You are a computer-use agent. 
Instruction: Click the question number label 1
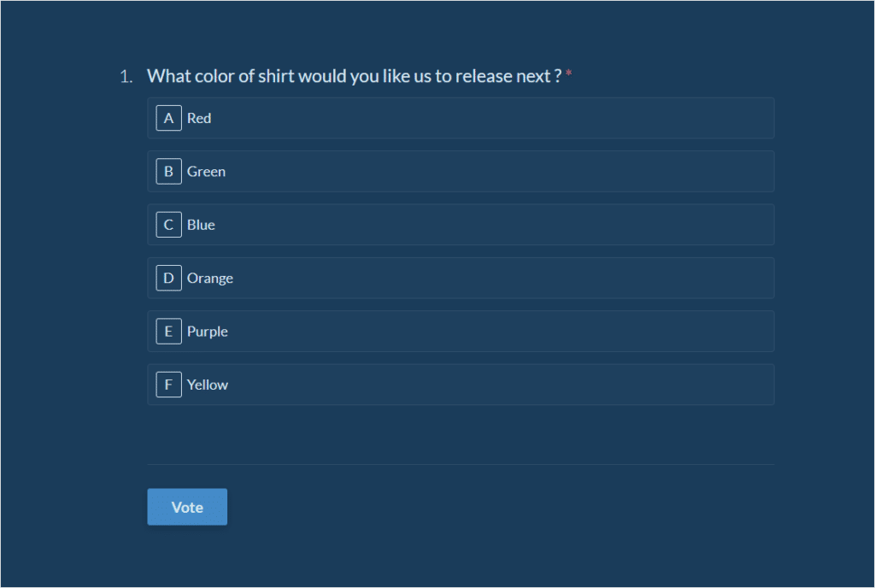tap(125, 75)
